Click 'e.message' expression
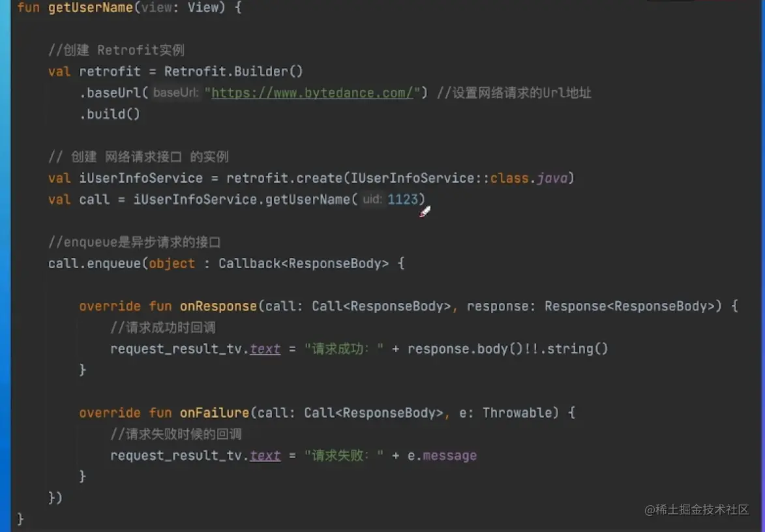765x532 pixels. pyautogui.click(x=442, y=456)
